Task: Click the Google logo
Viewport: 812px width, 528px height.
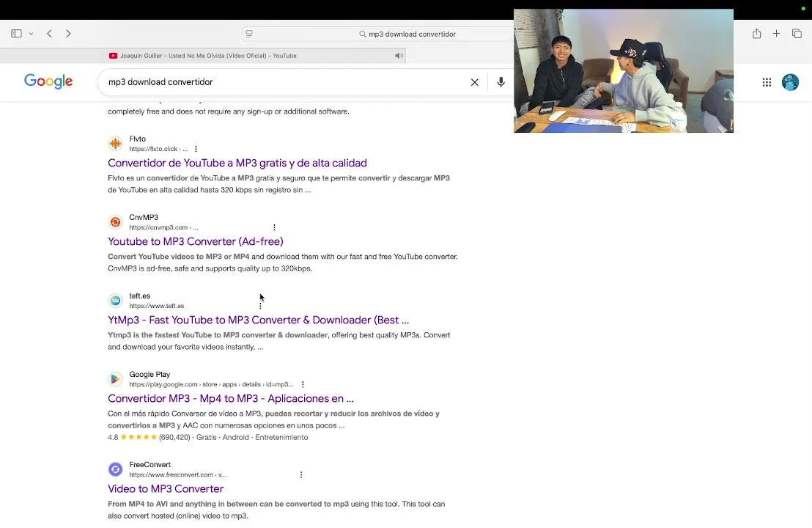Action: click(x=48, y=81)
